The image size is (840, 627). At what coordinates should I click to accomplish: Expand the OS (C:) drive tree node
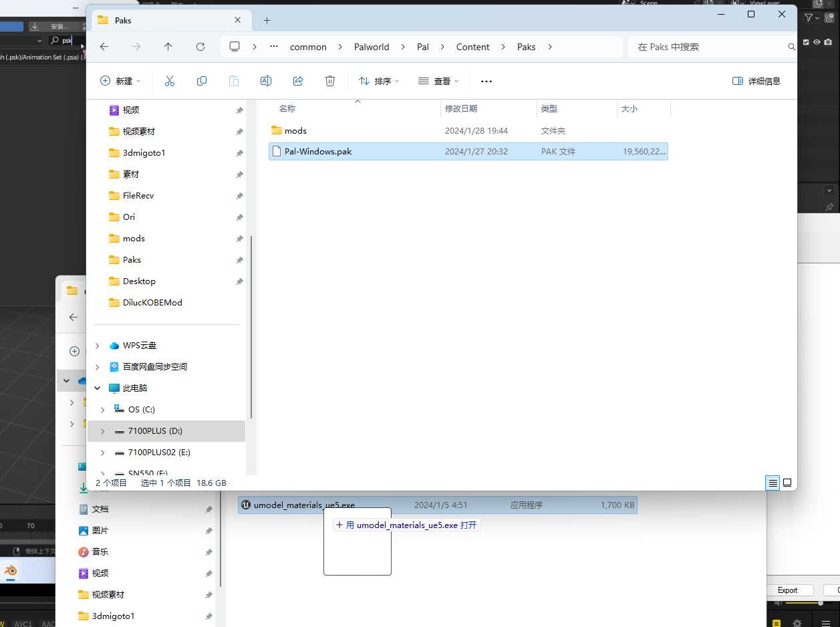(x=102, y=409)
